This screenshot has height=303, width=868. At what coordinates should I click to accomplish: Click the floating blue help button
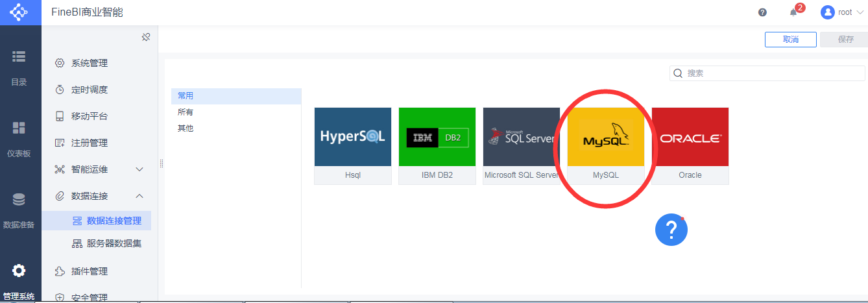[x=671, y=230]
